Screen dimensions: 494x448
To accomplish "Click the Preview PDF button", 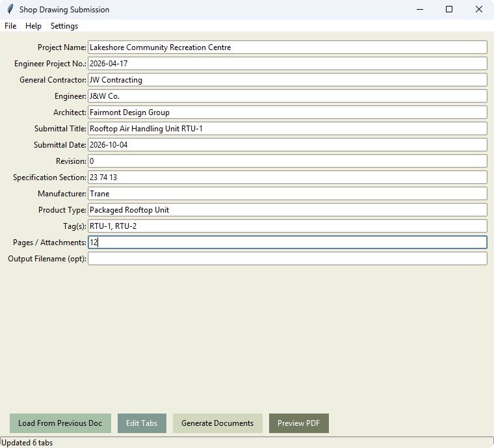I will point(298,423).
